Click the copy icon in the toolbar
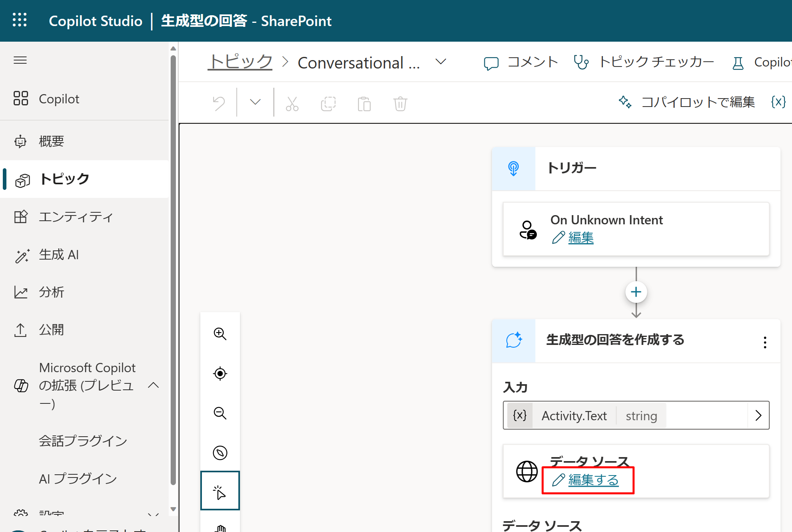This screenshot has width=792, height=532. pos(328,103)
